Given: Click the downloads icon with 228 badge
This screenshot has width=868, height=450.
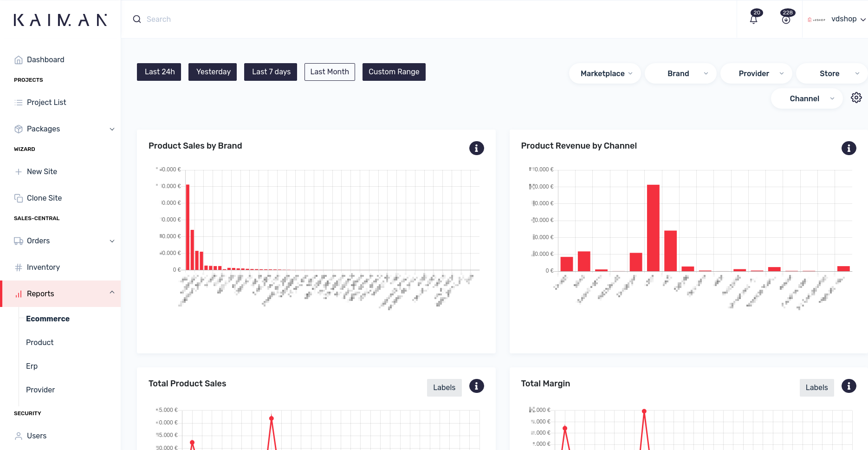Looking at the screenshot, I should pyautogui.click(x=786, y=20).
